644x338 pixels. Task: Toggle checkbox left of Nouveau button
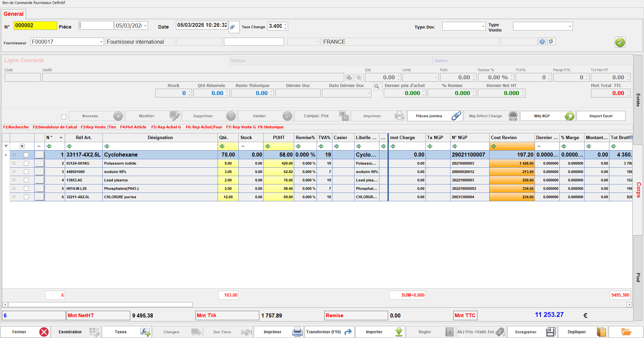pyautogui.click(x=64, y=117)
